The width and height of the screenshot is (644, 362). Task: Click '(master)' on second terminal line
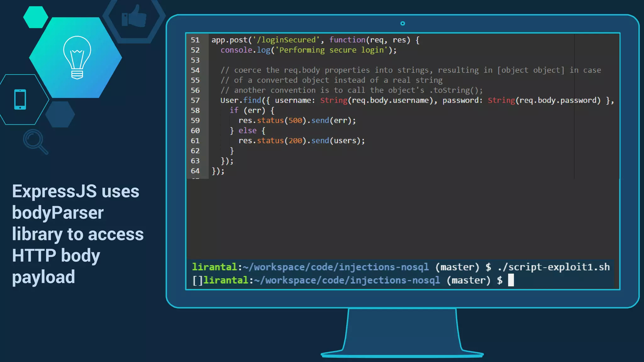pyautogui.click(x=469, y=280)
